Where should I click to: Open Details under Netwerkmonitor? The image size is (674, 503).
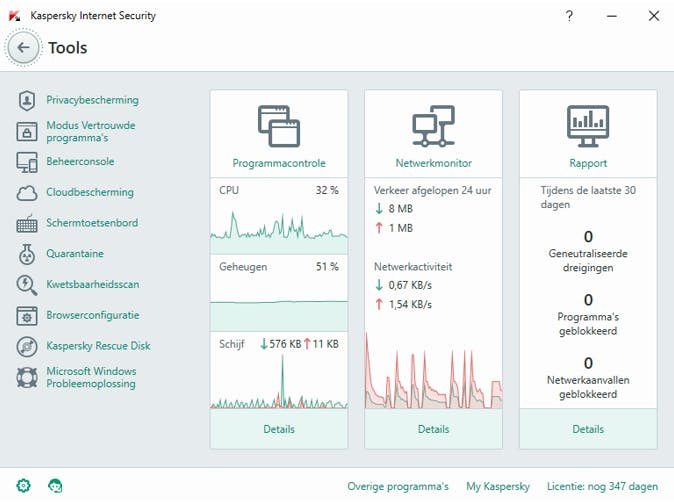(433, 429)
